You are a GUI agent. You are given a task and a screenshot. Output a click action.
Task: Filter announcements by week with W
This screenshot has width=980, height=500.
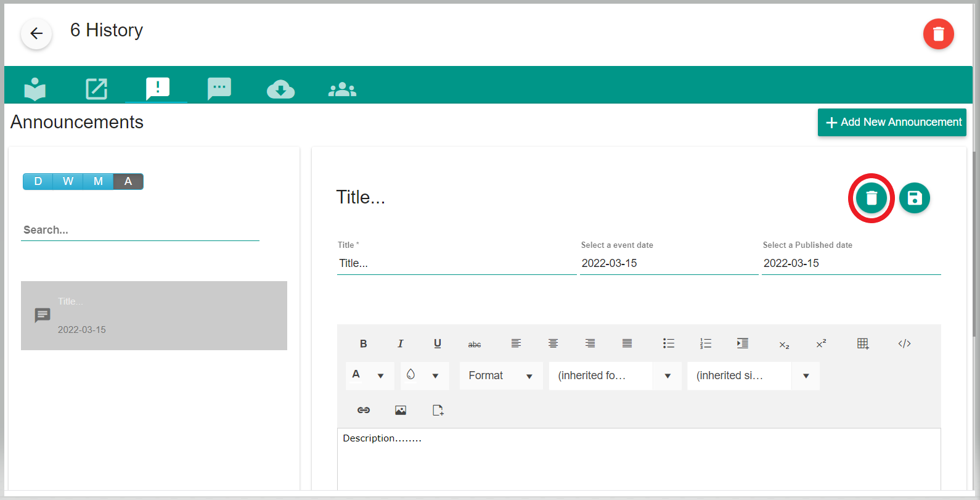click(x=68, y=181)
